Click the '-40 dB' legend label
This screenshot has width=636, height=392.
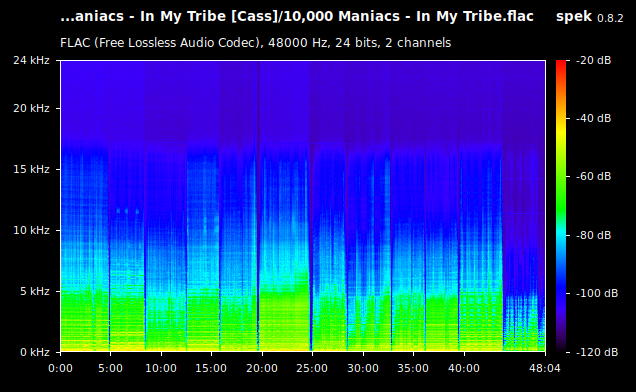click(593, 118)
